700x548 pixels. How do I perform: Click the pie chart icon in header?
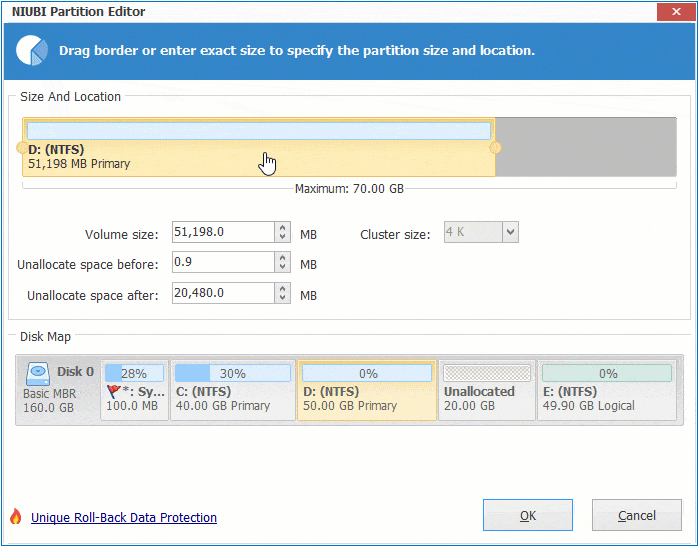pos(33,50)
